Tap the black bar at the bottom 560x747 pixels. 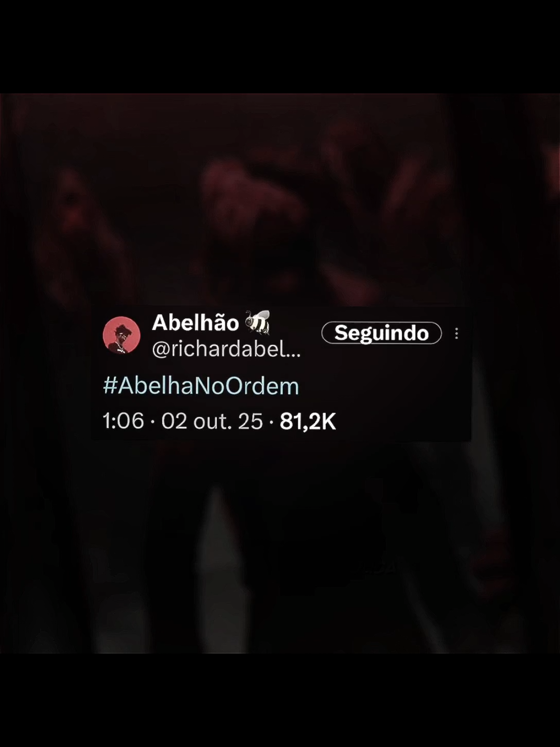coord(280,700)
